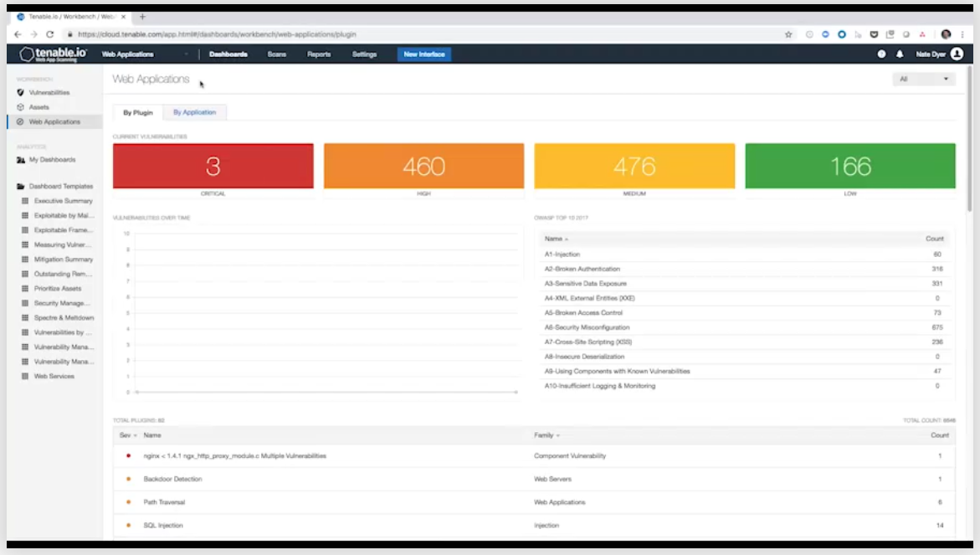
Task: Click the browser reload icon
Action: coord(50,34)
